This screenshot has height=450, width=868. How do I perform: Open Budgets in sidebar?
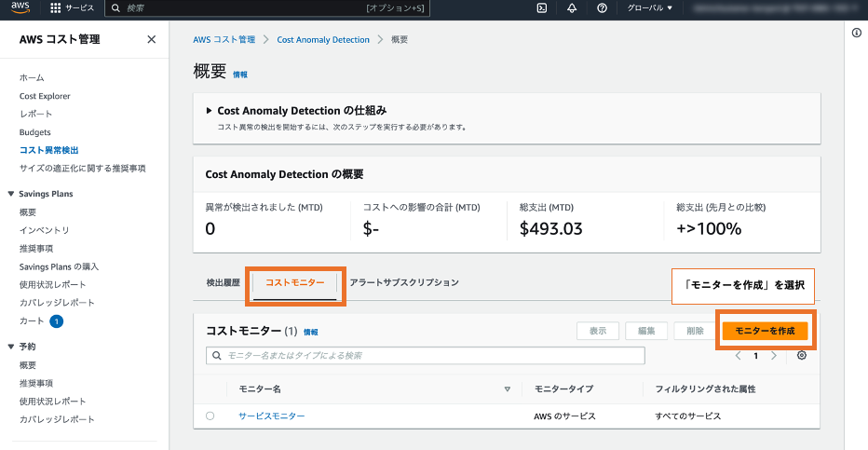(x=34, y=131)
